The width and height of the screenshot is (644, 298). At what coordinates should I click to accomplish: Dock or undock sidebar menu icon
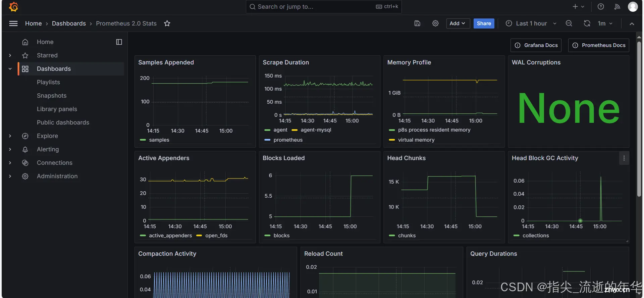coord(119,42)
